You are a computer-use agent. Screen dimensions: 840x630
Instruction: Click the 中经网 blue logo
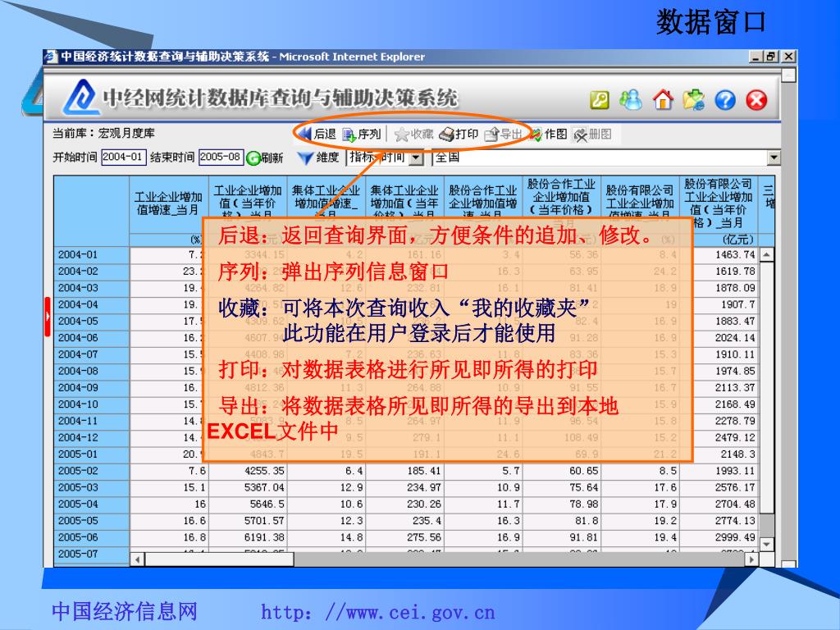click(x=81, y=98)
